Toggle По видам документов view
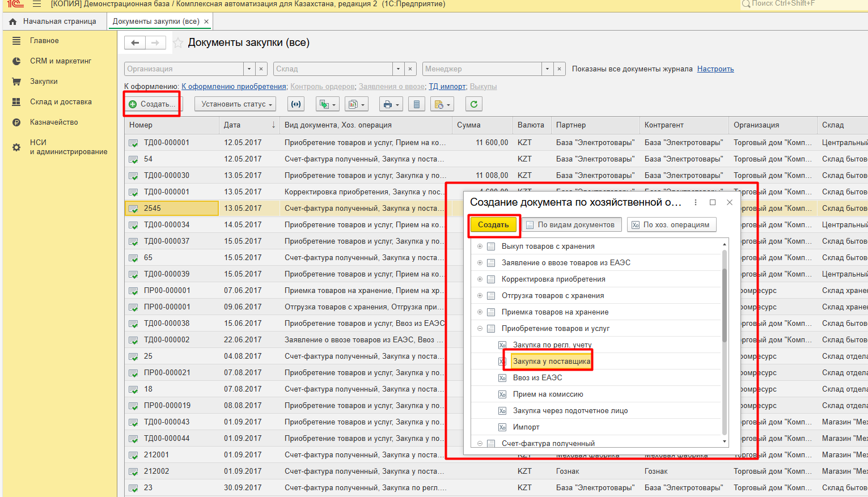 coord(571,225)
